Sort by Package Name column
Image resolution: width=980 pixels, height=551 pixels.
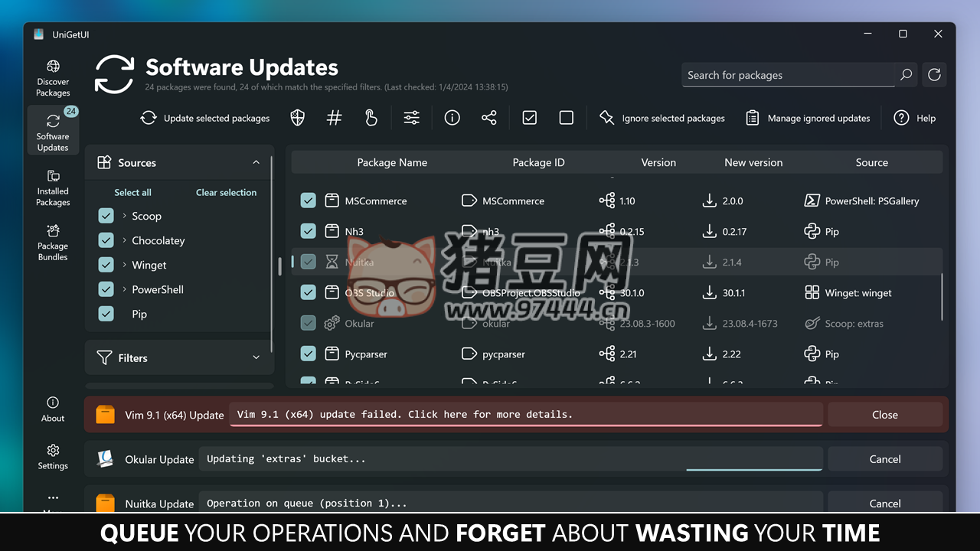click(392, 162)
